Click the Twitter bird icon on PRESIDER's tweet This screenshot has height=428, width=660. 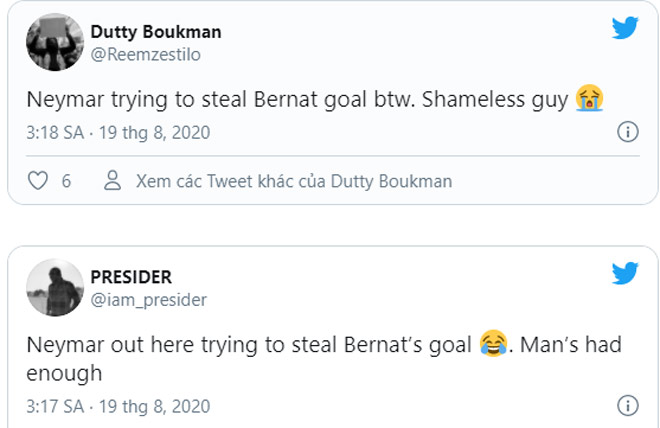point(625,273)
